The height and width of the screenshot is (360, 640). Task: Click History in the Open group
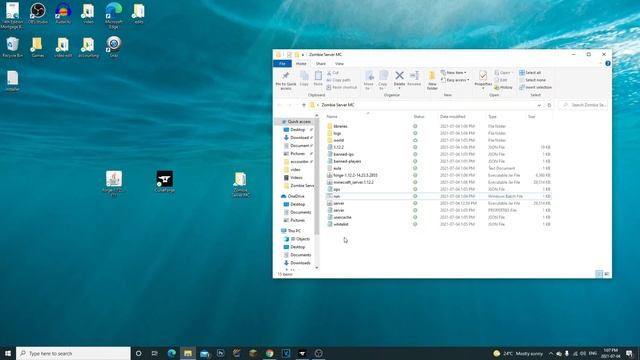point(503,87)
